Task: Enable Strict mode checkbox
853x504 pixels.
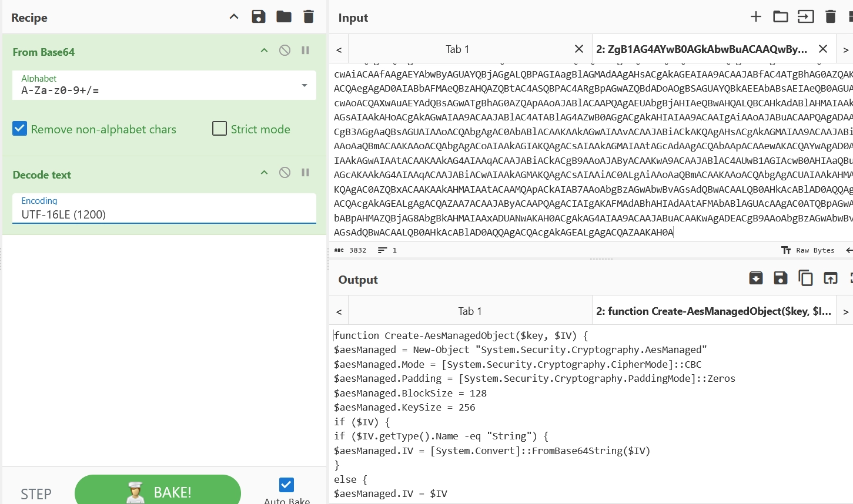Action: (x=219, y=129)
